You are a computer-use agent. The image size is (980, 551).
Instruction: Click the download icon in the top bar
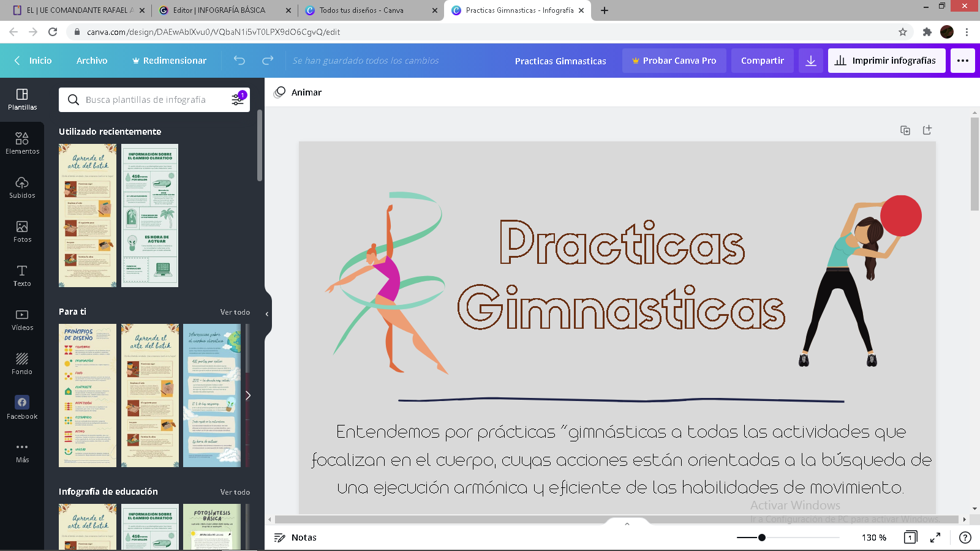(x=811, y=61)
